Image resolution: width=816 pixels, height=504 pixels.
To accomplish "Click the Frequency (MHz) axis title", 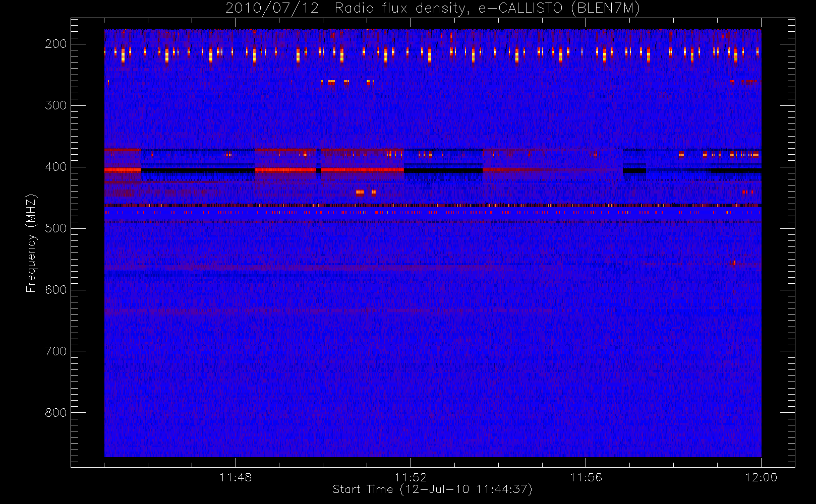I will (x=31, y=243).
